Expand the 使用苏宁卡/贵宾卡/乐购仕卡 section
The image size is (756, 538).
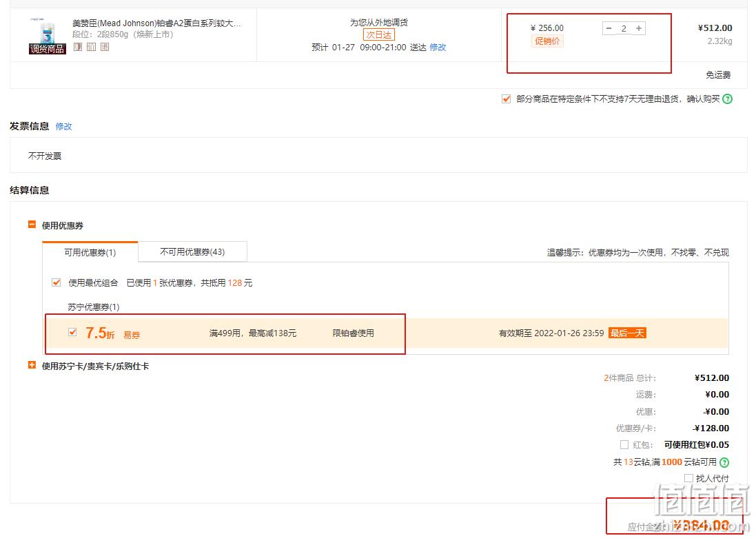click(x=32, y=365)
